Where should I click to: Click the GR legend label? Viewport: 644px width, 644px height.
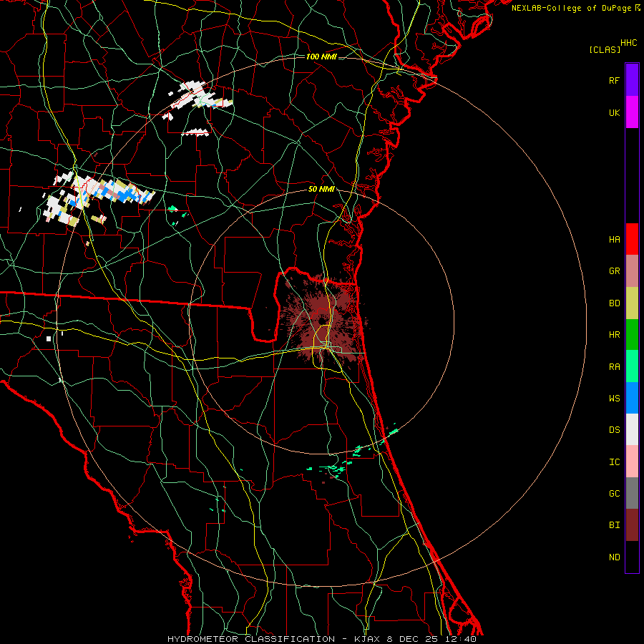pyautogui.click(x=614, y=271)
